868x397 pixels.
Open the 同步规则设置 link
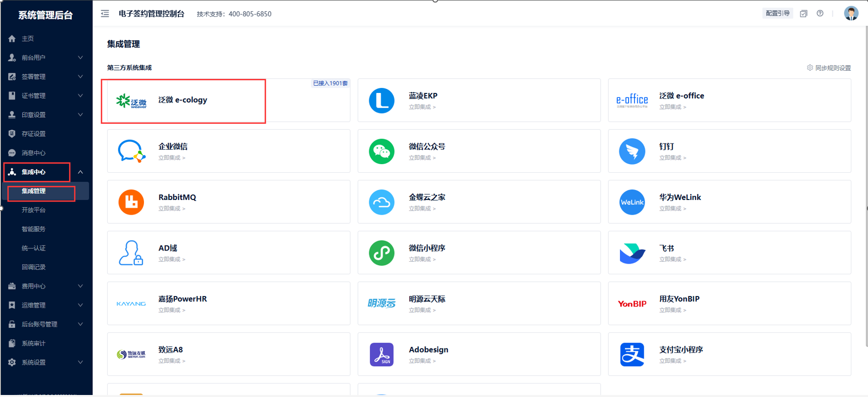tap(833, 68)
